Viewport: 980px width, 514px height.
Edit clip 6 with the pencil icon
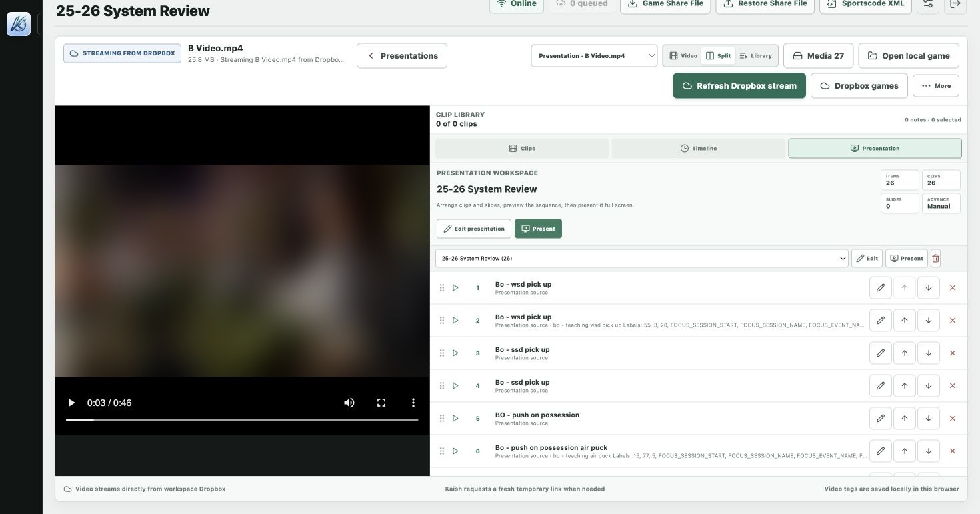coord(881,451)
